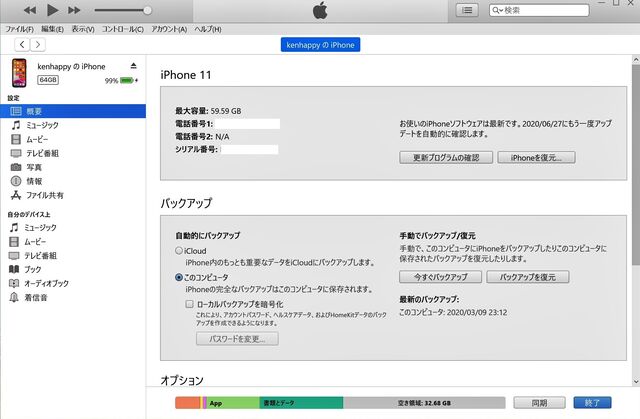Click the scrollbar up arrow
This screenshot has width=640, height=419.
[636, 60]
